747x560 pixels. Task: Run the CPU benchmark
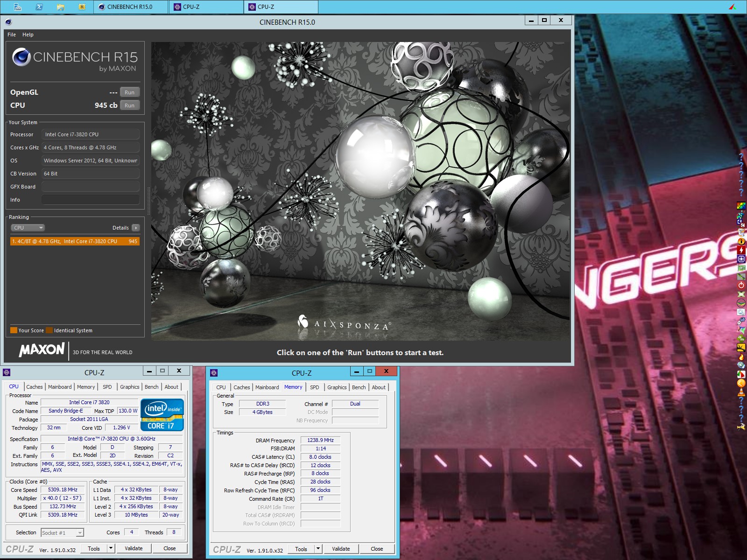pyautogui.click(x=130, y=105)
